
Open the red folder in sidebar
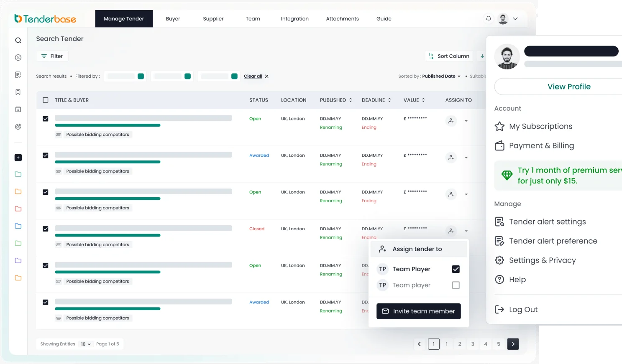tap(18, 209)
